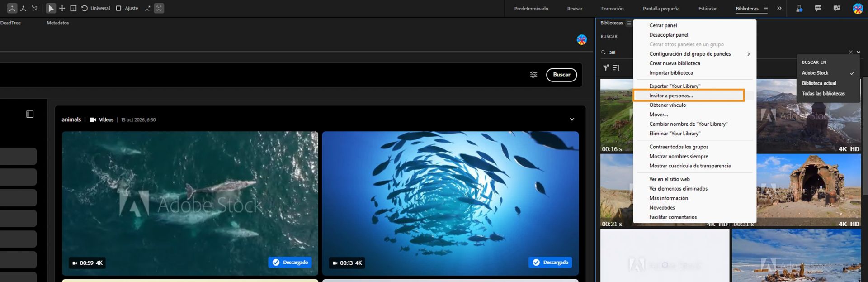
Task: Open the Bibliotecas panel hamburger menu
Action: tap(629, 23)
